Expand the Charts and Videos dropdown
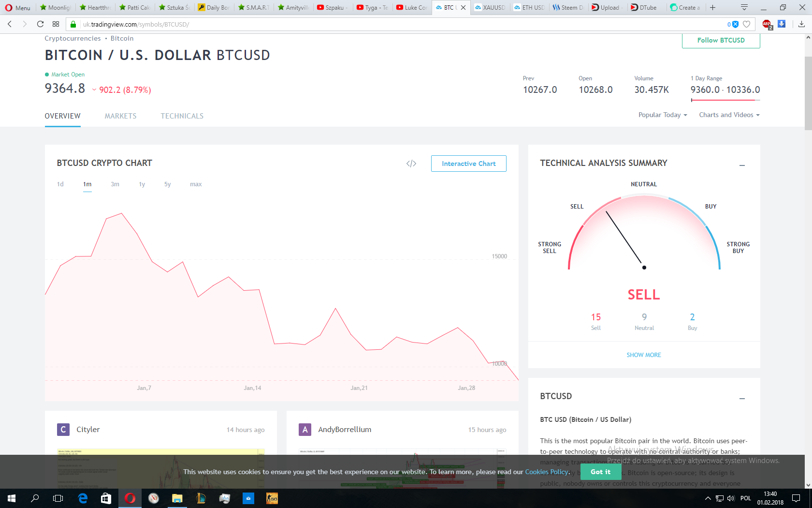 pos(729,115)
